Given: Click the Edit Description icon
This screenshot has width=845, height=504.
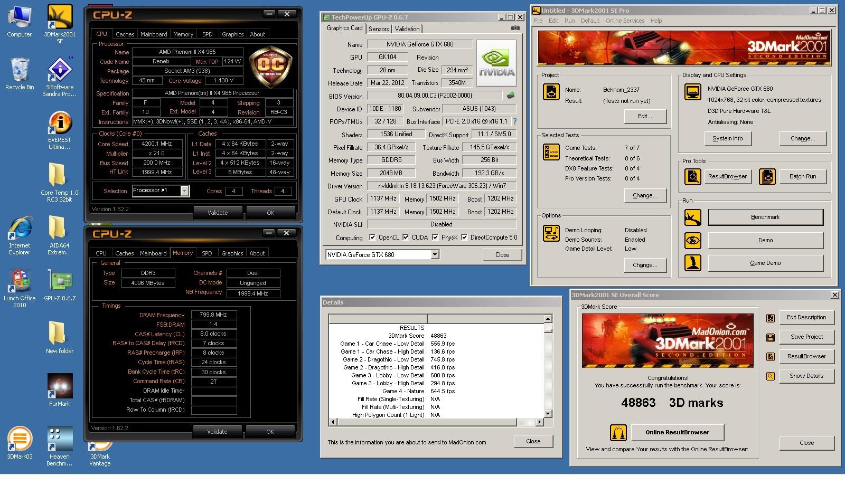Looking at the screenshot, I should (771, 318).
